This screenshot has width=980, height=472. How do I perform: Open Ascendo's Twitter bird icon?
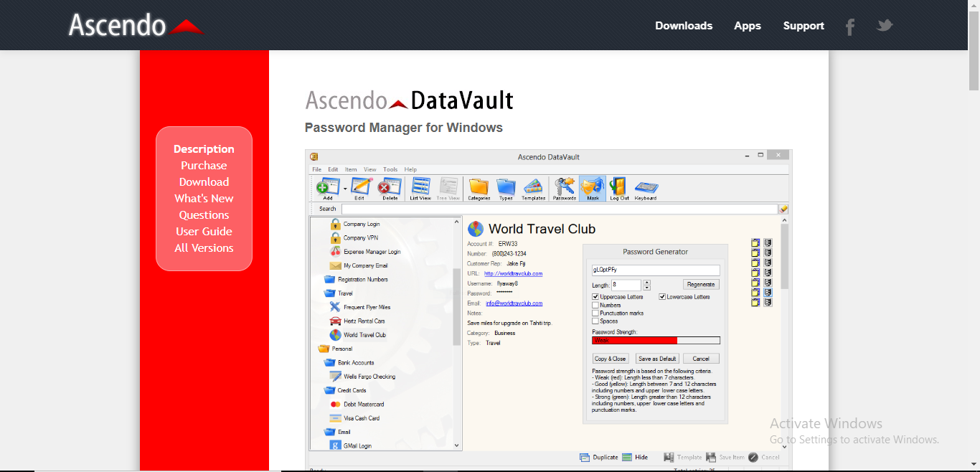[885, 26]
